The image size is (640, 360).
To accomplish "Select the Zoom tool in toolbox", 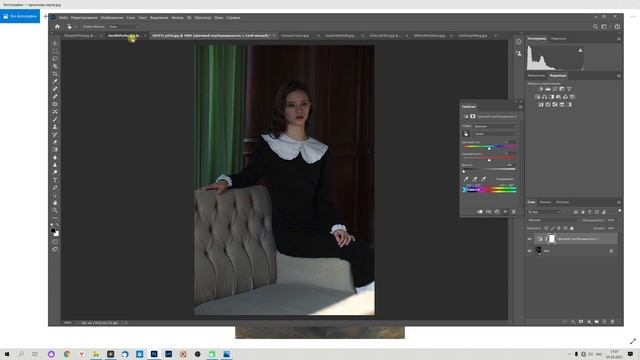I will click(55, 210).
